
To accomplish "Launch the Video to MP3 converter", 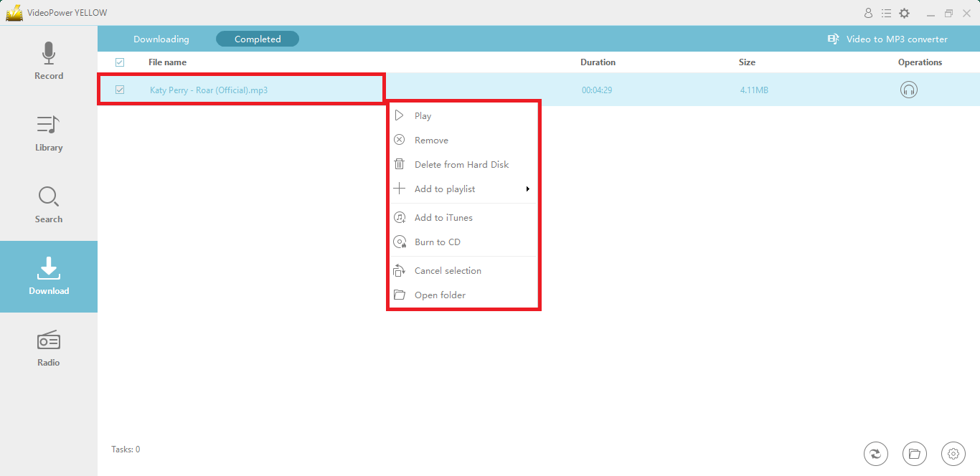I will [x=887, y=39].
